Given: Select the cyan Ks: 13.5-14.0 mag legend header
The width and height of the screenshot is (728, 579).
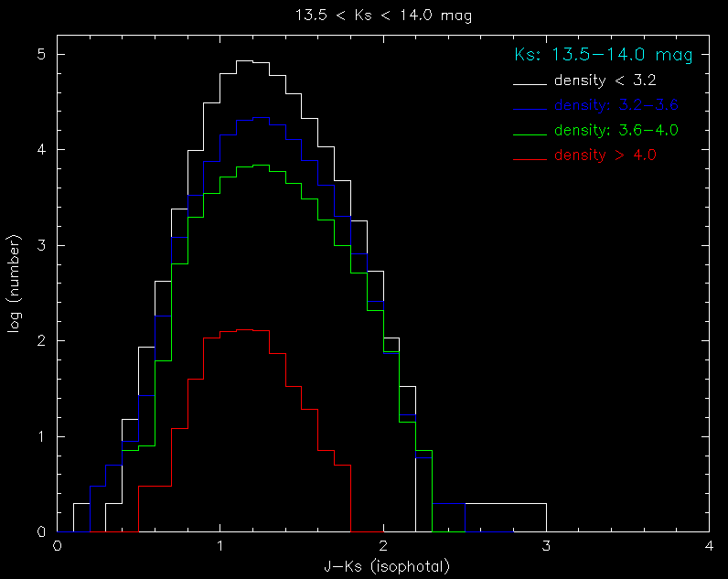Looking at the screenshot, I should pos(604,55).
